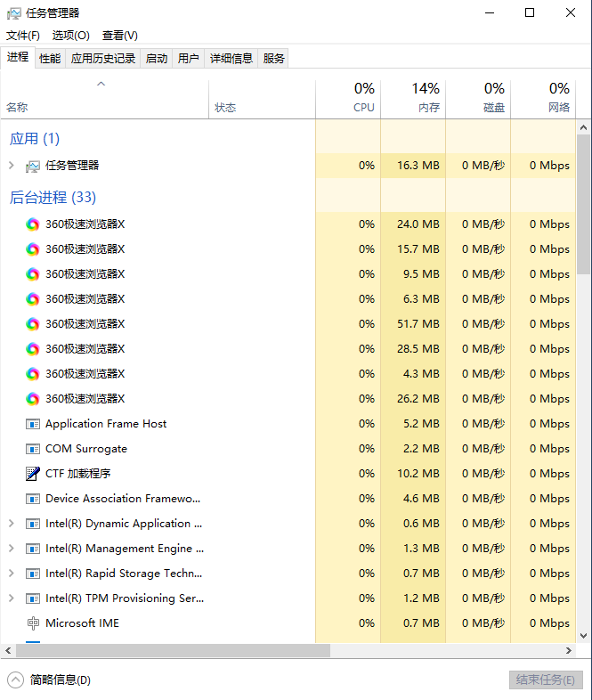Open the 查看(V) menu
The height and width of the screenshot is (700, 592).
(x=120, y=36)
